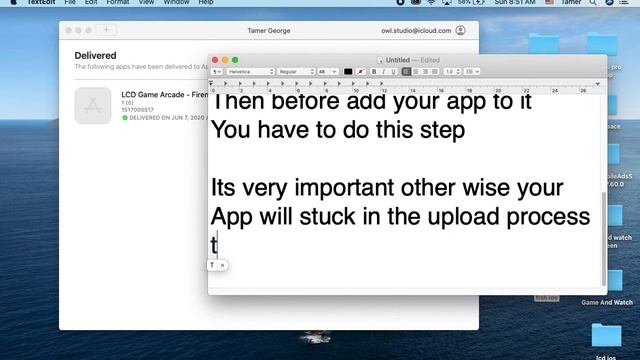Open the Format menu
The height and width of the screenshot is (360, 640).
(x=118, y=2)
